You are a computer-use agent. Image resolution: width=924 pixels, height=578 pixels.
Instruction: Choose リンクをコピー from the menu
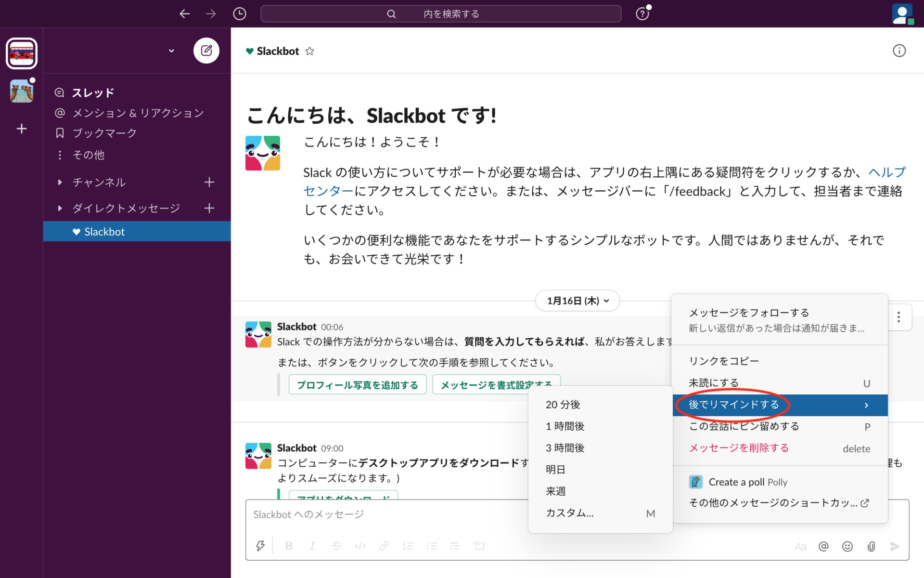[x=780, y=361]
